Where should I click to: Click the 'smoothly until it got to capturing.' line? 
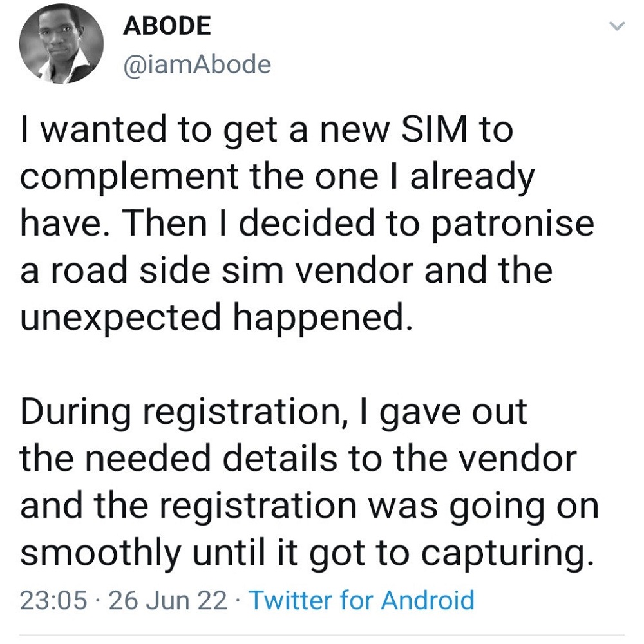coord(305,553)
